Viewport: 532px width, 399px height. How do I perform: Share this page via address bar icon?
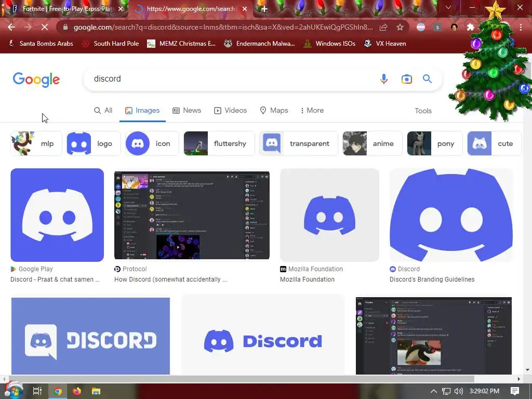[383, 27]
